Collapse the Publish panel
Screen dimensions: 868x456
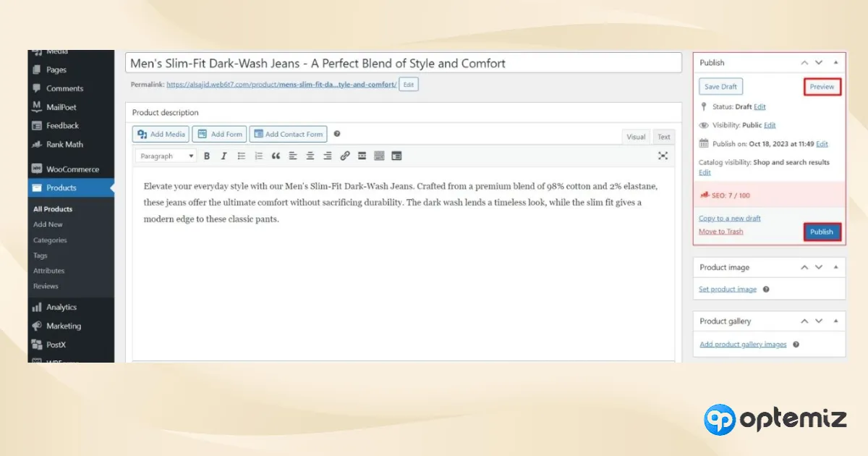coord(836,63)
